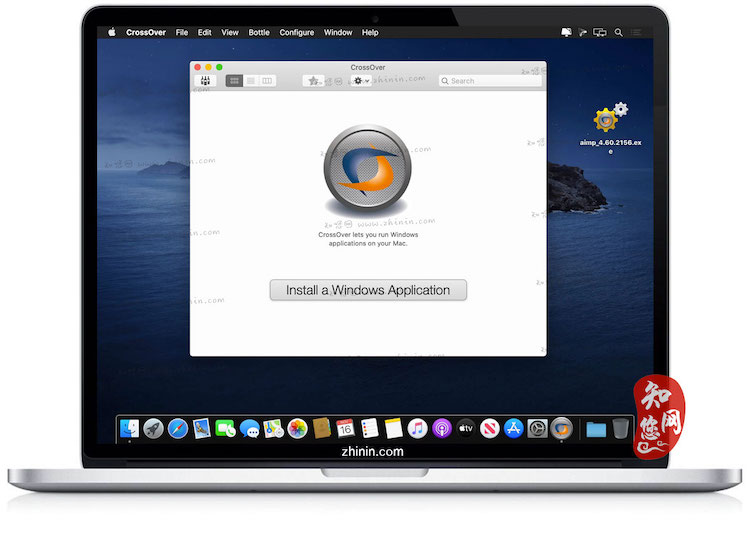Open Messages in the Dock
The height and width of the screenshot is (534, 752).
pos(249,428)
